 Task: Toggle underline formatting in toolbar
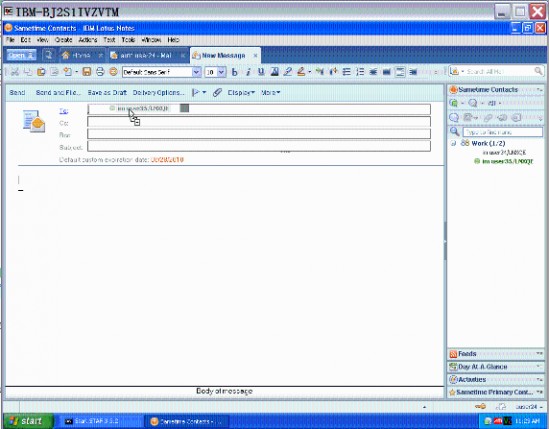pyautogui.click(x=261, y=72)
